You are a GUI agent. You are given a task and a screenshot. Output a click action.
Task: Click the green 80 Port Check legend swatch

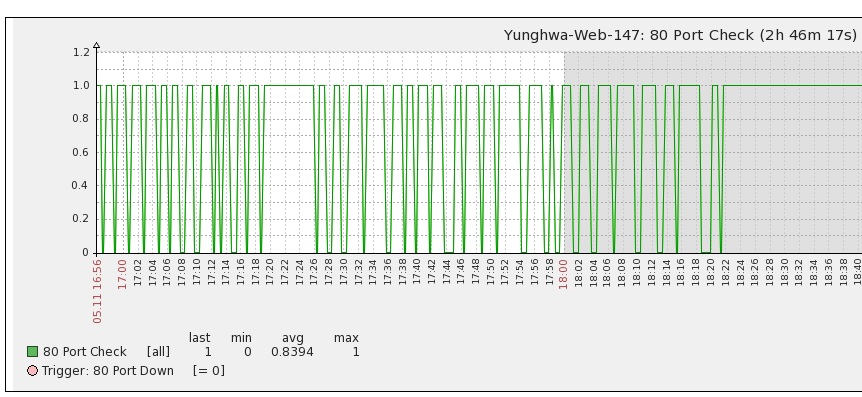(x=32, y=351)
